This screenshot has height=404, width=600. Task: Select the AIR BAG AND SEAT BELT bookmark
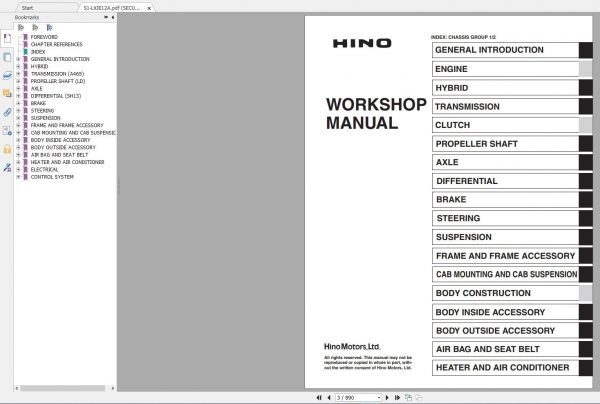(59, 155)
